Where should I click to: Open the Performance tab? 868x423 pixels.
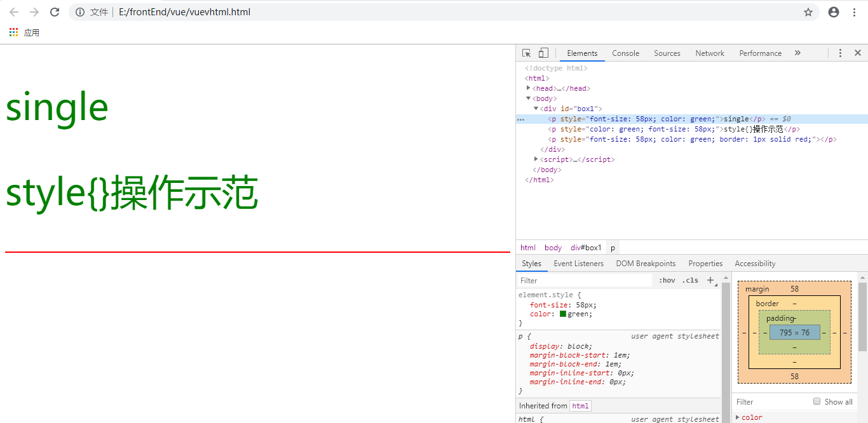pyautogui.click(x=761, y=53)
